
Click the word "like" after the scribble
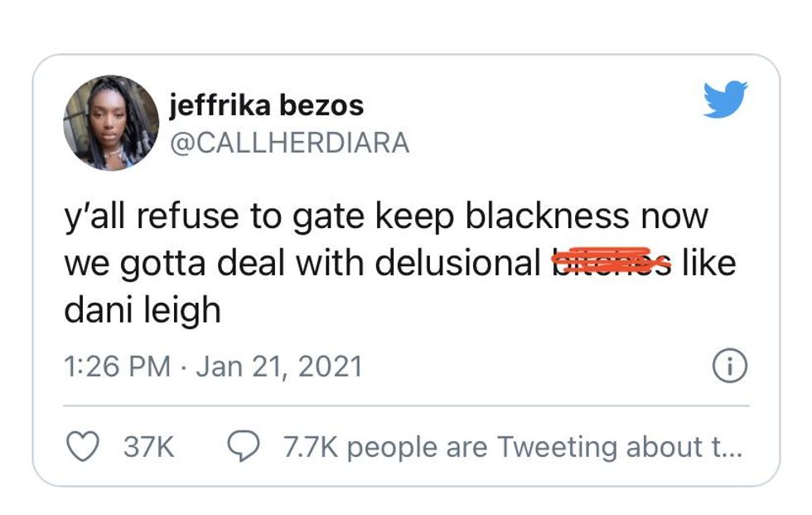click(x=709, y=264)
